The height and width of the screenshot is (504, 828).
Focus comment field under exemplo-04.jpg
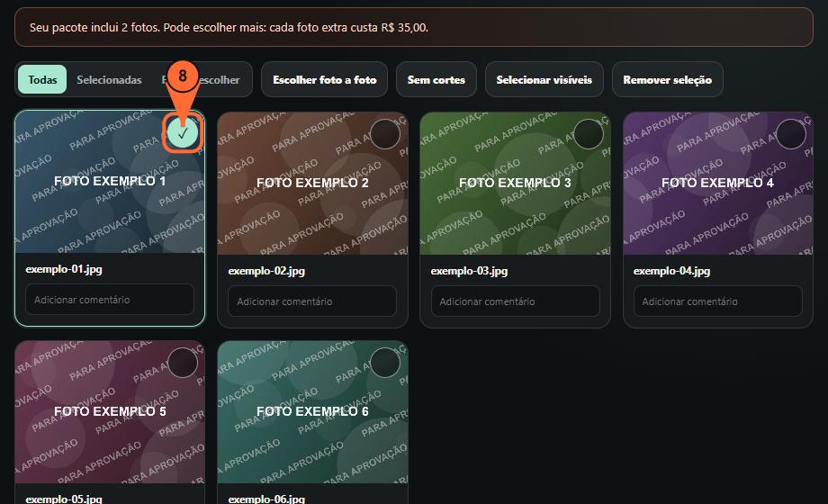(717, 301)
